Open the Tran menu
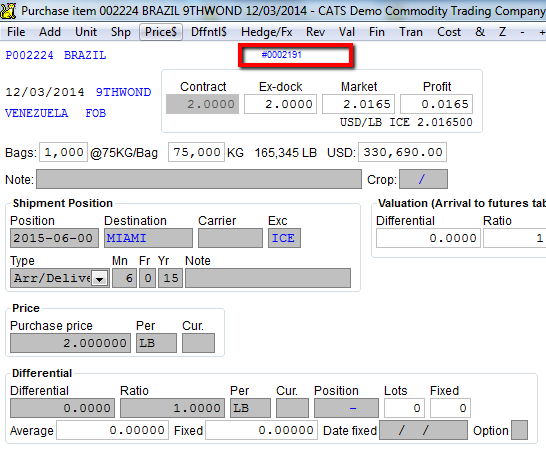The image size is (546, 450). tap(411, 32)
